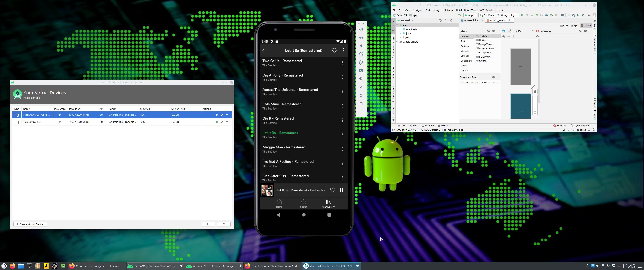Toggle design surface layers icon
The height and width of the screenshot is (270, 644).
pyautogui.click(x=504, y=31)
